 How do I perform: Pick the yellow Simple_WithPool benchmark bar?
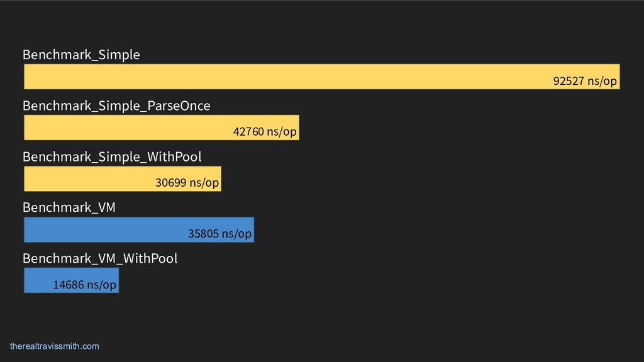88,178
